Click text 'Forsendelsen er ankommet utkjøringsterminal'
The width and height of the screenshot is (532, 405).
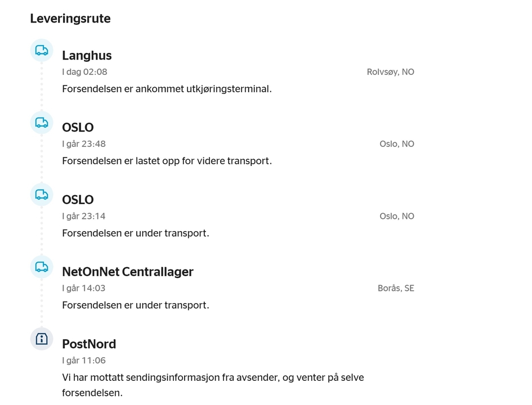[166, 89]
